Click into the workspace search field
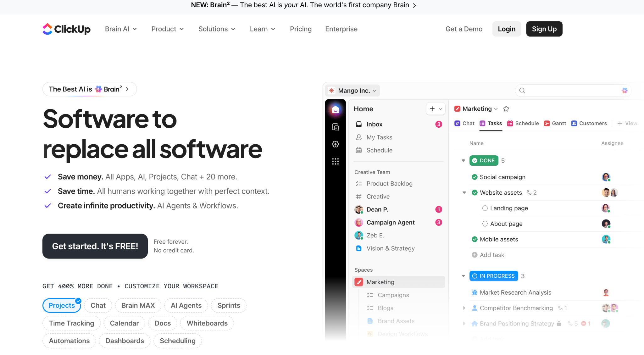 pos(573,91)
